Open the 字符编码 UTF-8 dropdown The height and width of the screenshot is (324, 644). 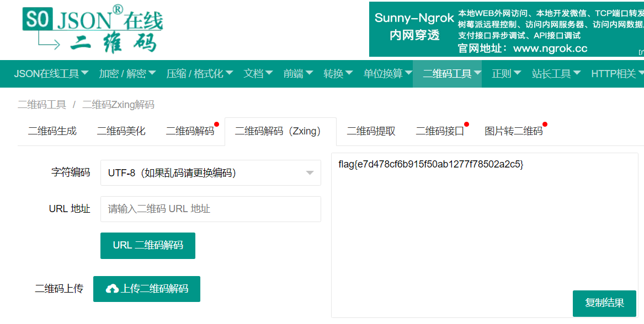211,172
